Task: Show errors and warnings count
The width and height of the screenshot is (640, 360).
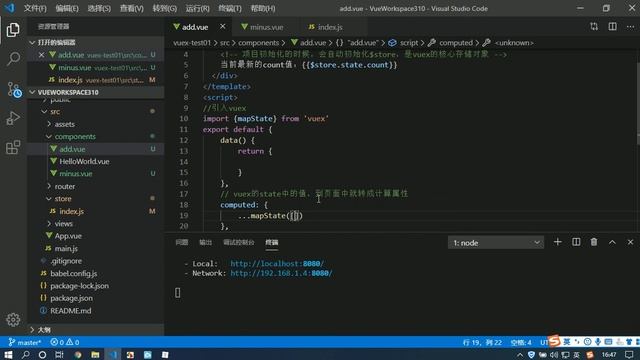Action: pyautogui.click(x=64, y=342)
